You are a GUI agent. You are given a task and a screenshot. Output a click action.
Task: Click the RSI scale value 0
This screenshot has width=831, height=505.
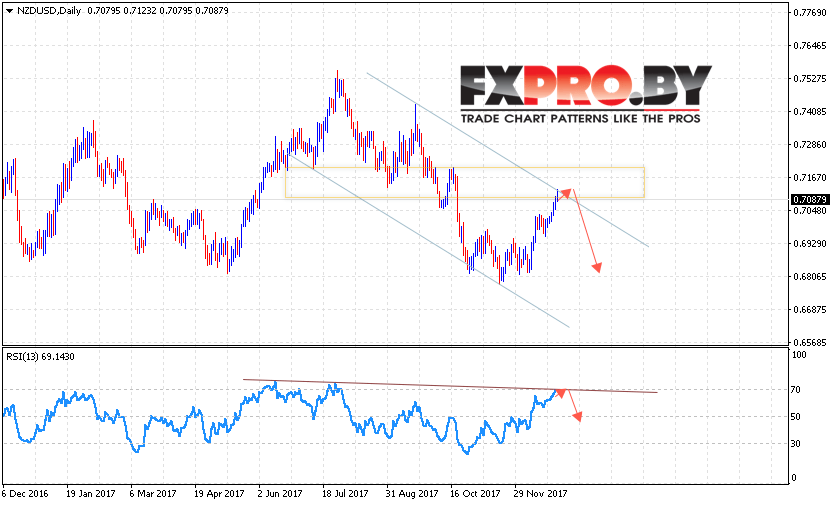point(794,478)
